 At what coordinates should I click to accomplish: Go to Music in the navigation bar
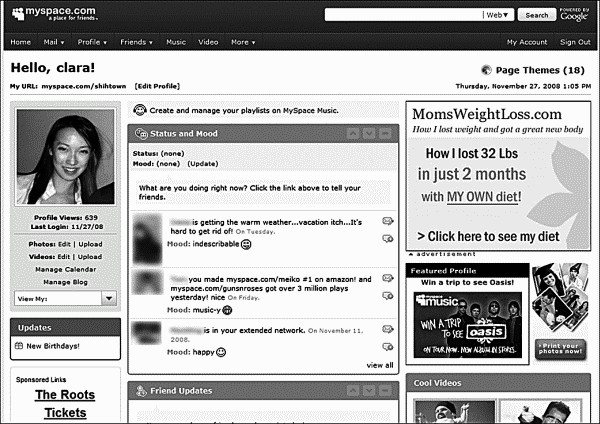(x=176, y=42)
